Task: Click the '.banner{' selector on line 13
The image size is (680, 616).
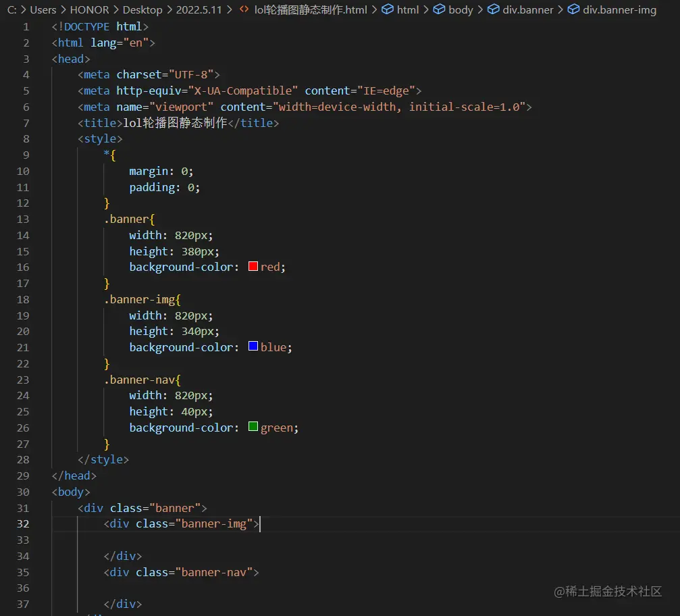Action: 129,220
